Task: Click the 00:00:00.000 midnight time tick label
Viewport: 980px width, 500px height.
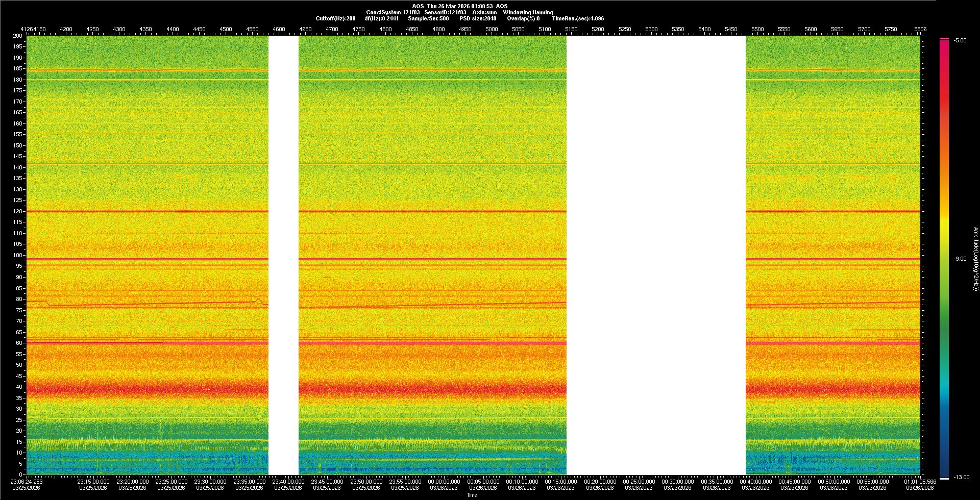Action: pyautogui.click(x=444, y=482)
